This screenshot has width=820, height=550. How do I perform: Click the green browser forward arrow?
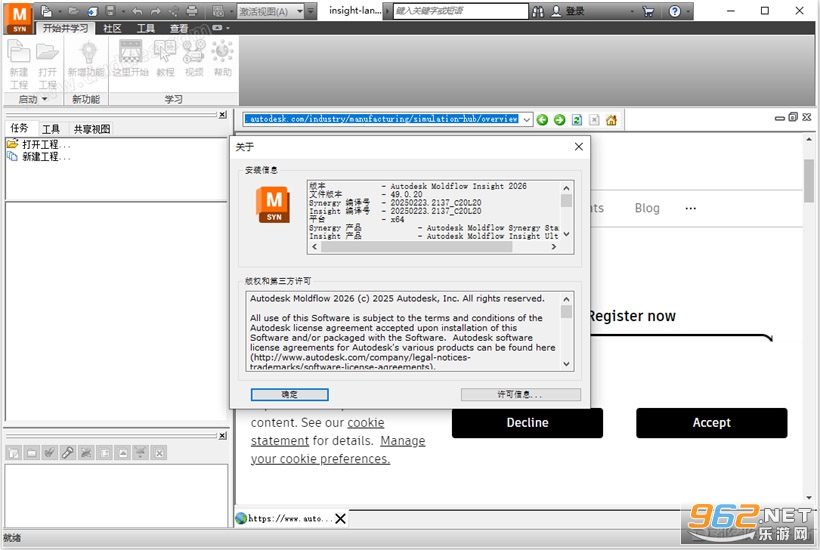tap(560, 120)
